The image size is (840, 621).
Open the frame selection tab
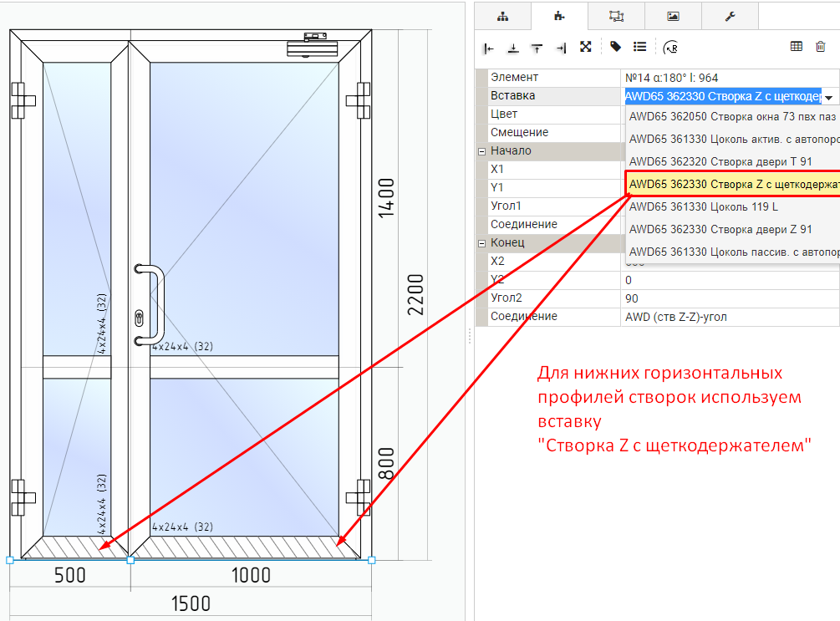[617, 17]
